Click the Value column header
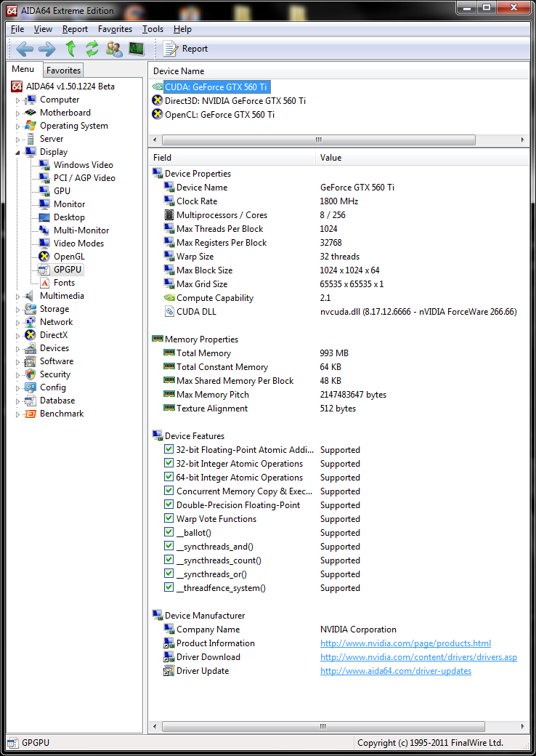 (x=423, y=158)
